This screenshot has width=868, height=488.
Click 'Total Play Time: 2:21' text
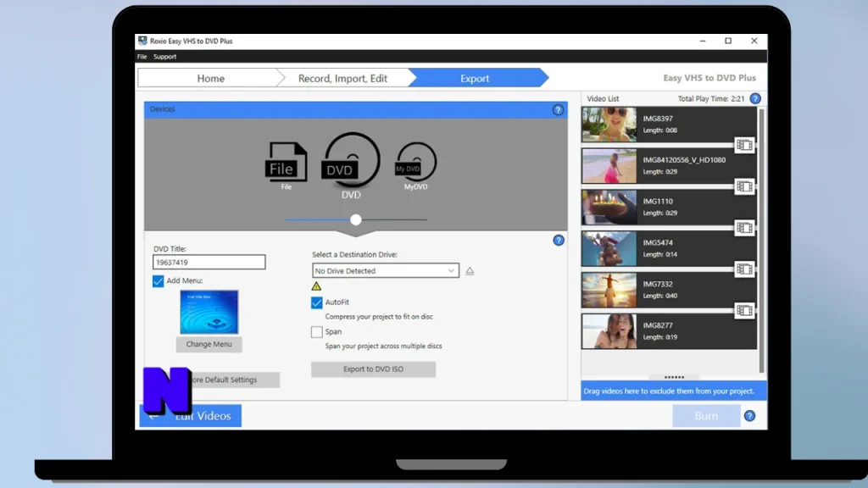click(711, 98)
